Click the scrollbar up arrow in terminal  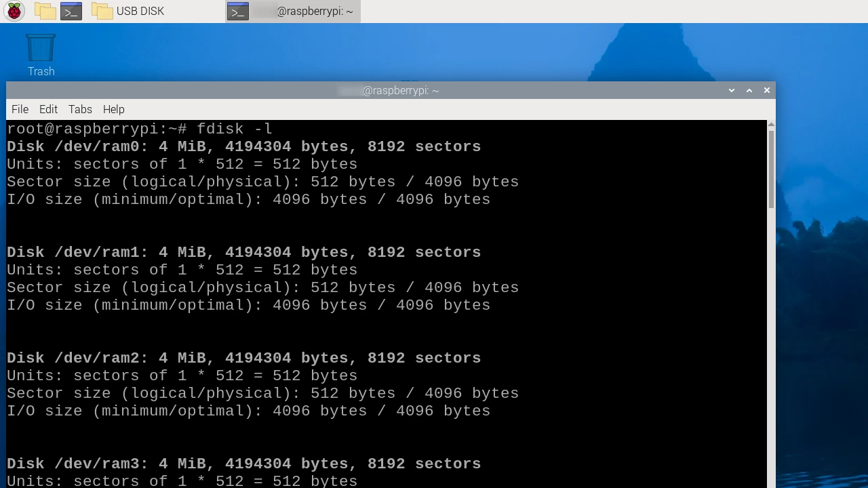click(771, 125)
